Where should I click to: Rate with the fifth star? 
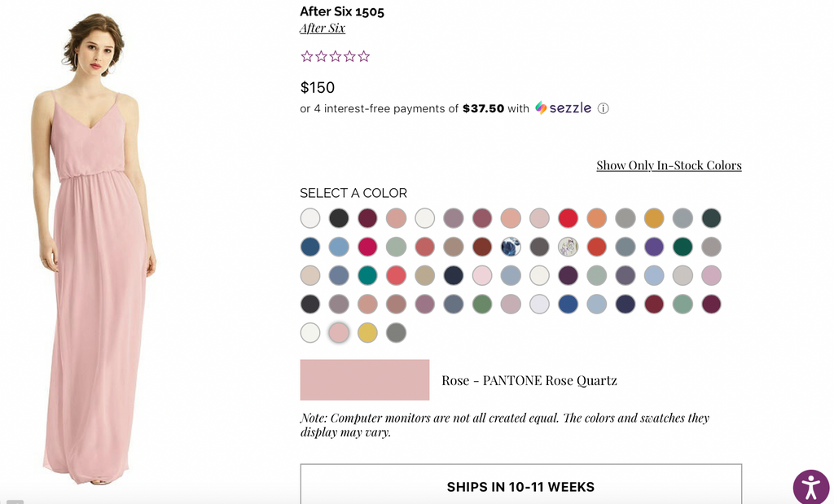pos(364,56)
